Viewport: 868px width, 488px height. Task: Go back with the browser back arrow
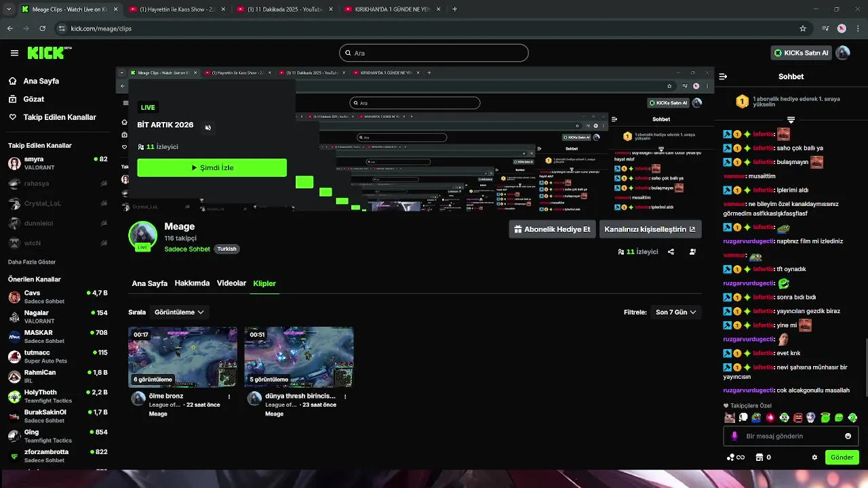9,28
